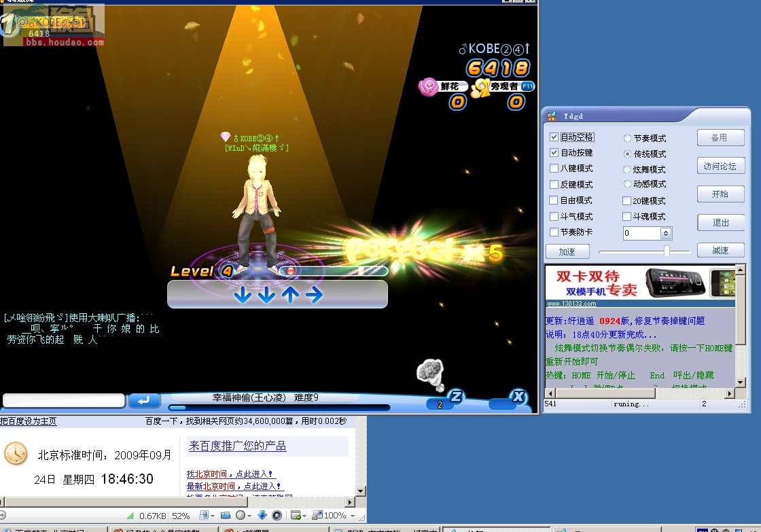Click the pink 鲜花 flower icon

pyautogui.click(x=428, y=87)
